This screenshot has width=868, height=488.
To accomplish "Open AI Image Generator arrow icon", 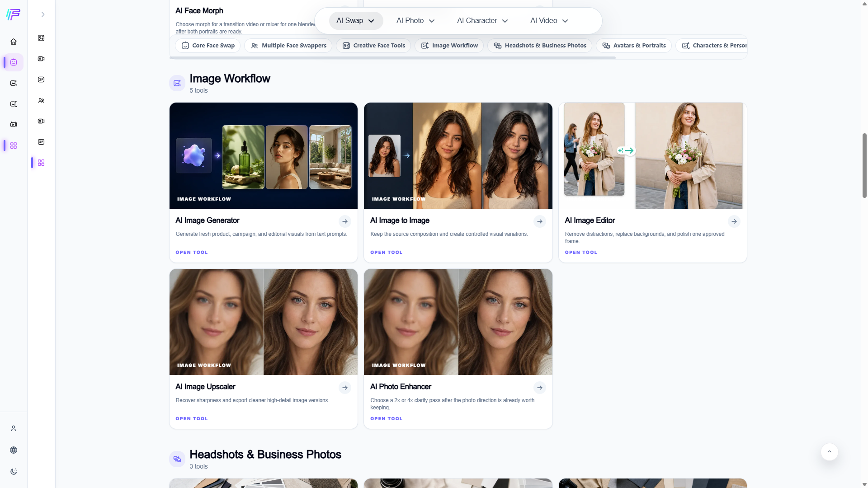I will [x=345, y=221].
